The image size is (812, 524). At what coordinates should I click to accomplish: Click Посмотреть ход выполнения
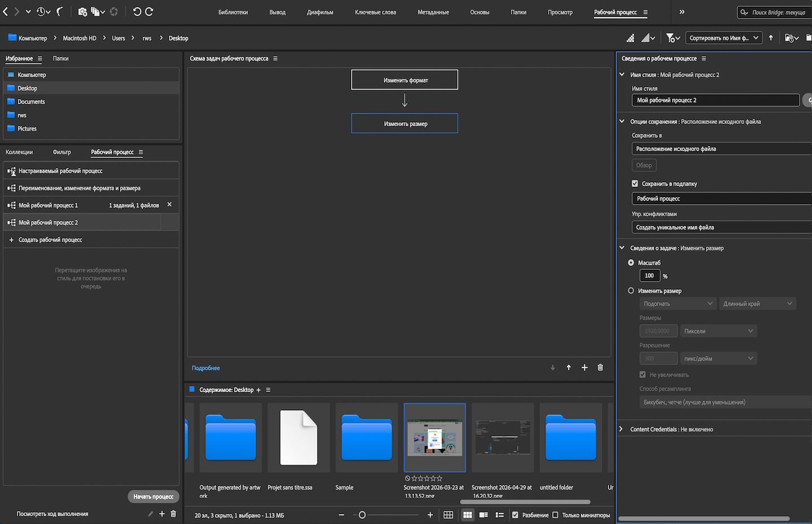pyautogui.click(x=52, y=514)
